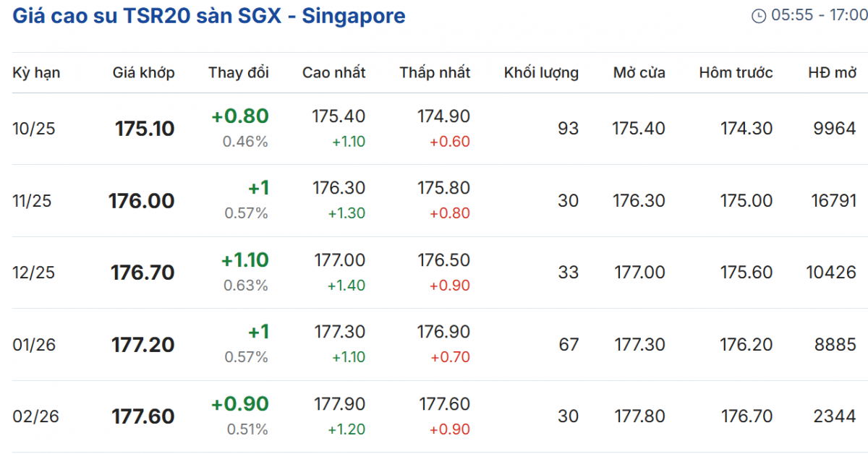868x454 pixels.
Task: Click the TSR20 SGX Singapore title
Action: coord(209,16)
